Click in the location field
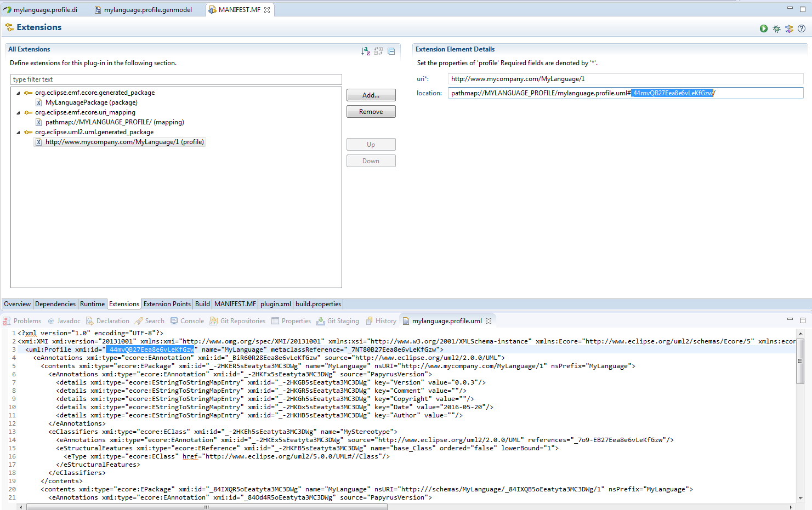 [x=626, y=93]
